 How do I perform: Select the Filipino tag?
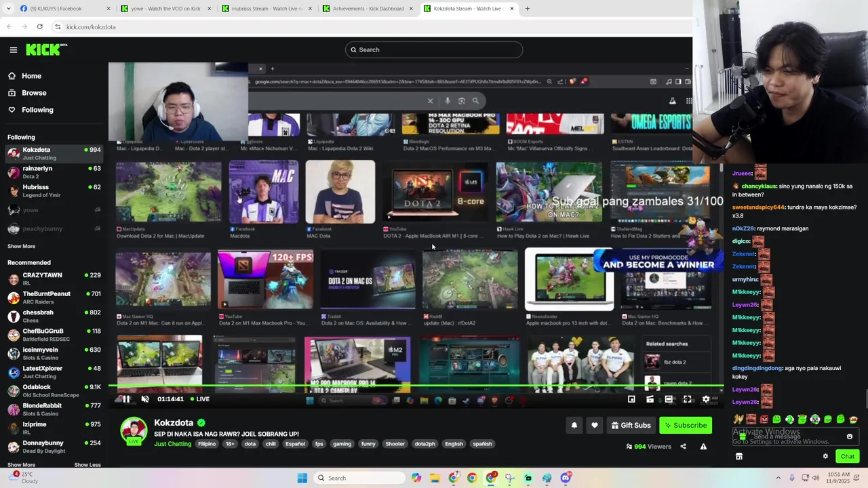[x=207, y=444]
